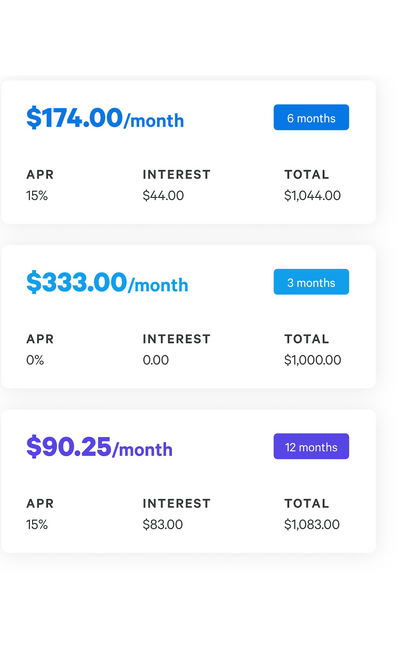Click APR label in the 12 months card
The height and width of the screenshot is (651, 400).
[40, 504]
